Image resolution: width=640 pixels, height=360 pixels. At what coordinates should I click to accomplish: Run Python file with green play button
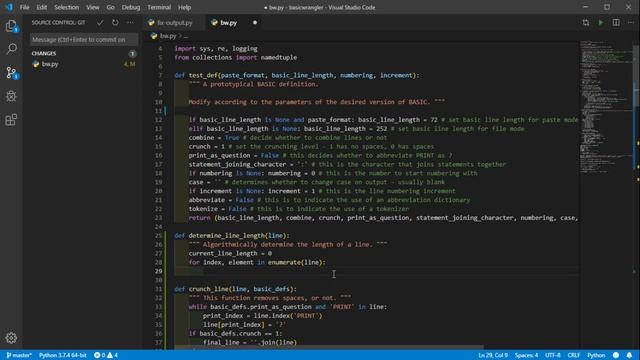601,23
